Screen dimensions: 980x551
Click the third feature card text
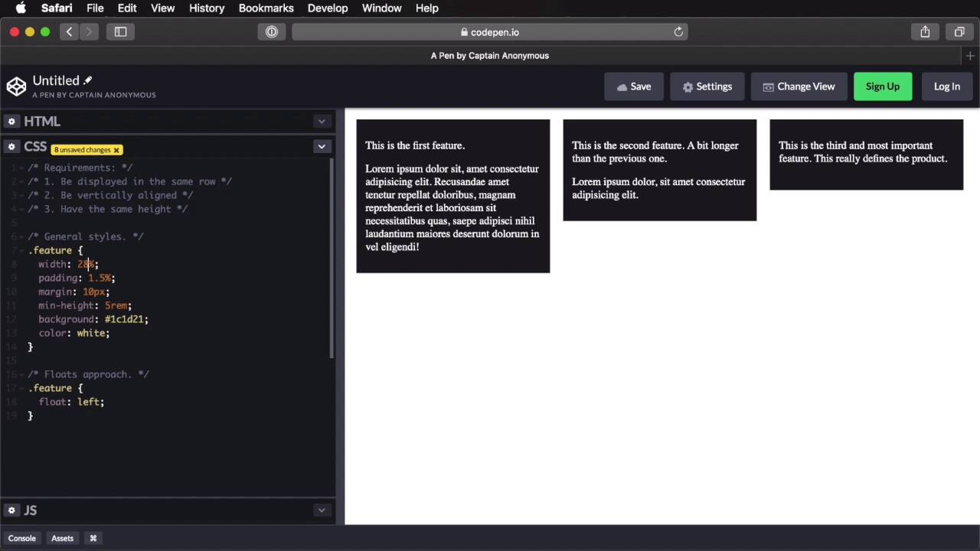[x=863, y=152]
